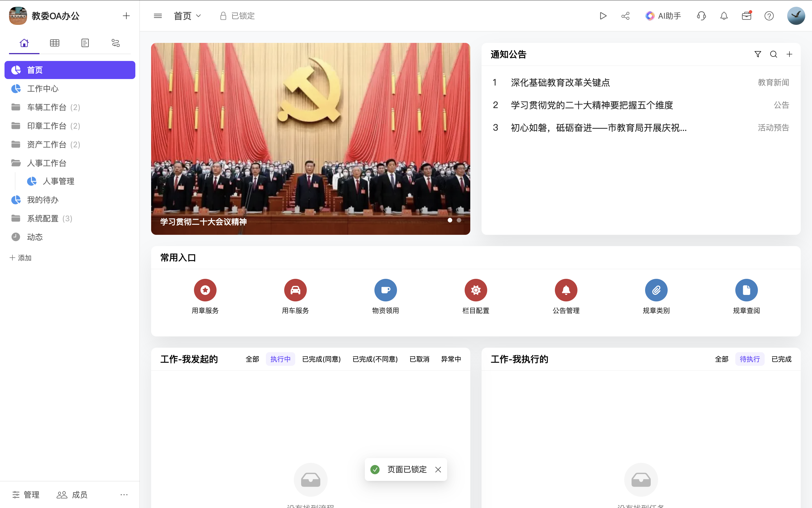Select 全部 tab in 工作-我执行的
Image resolution: width=812 pixels, height=508 pixels.
(722, 359)
